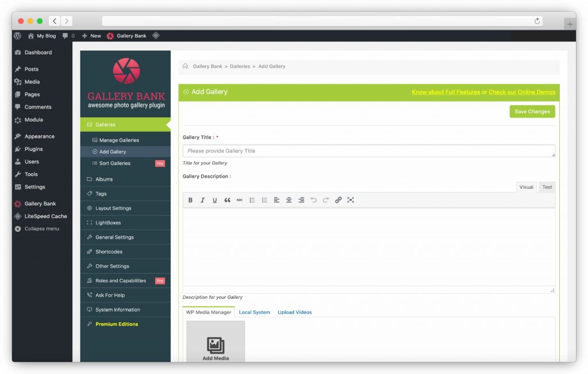The image size is (588, 374).
Task: Open the New dropdown in the admin bar
Action: pos(91,36)
